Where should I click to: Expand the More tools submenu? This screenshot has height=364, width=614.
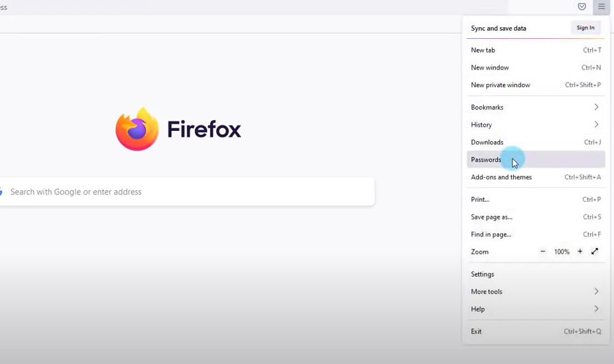point(536,292)
